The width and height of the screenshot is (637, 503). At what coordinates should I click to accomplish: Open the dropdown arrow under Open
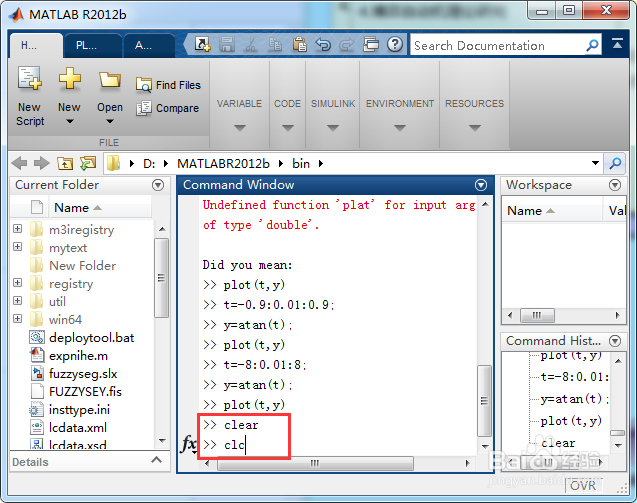click(110, 121)
